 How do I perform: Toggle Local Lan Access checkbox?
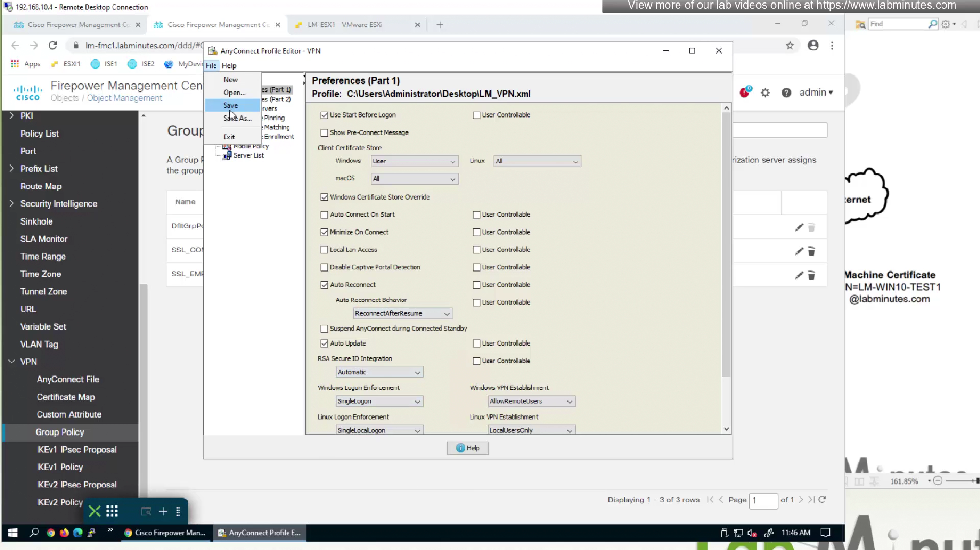tap(324, 250)
